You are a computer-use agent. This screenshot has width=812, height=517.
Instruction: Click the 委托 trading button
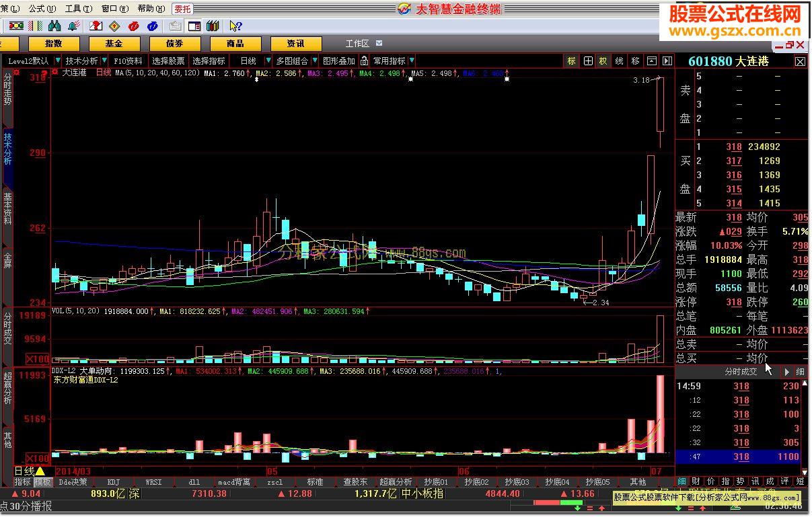click(x=182, y=9)
